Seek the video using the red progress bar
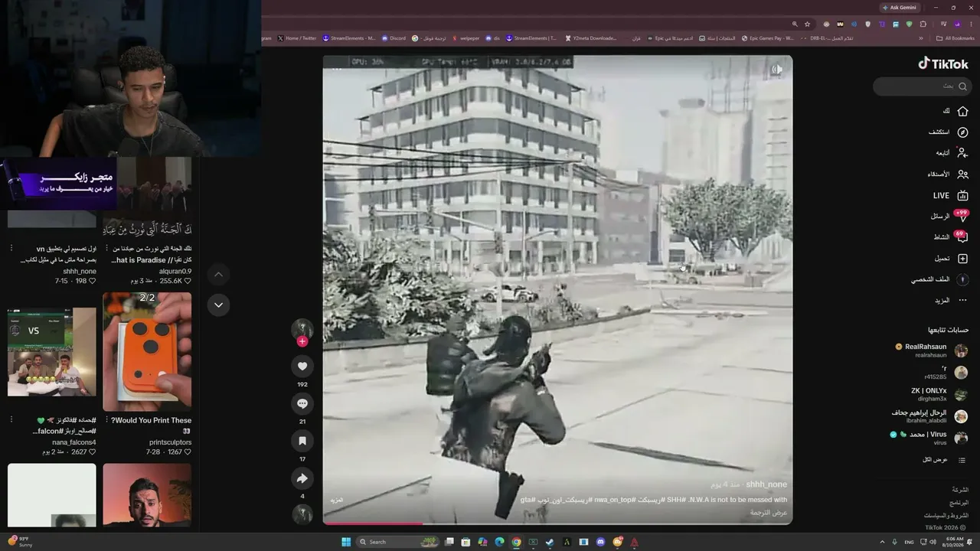980x551 pixels. pos(557,523)
